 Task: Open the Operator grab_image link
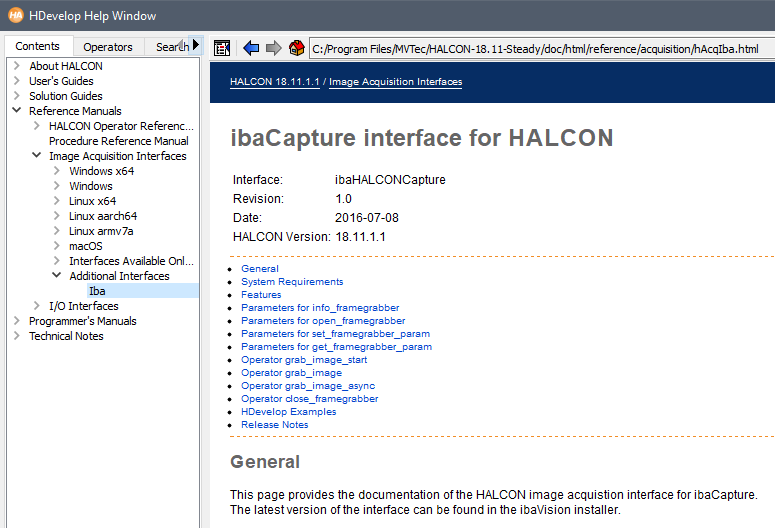point(291,372)
